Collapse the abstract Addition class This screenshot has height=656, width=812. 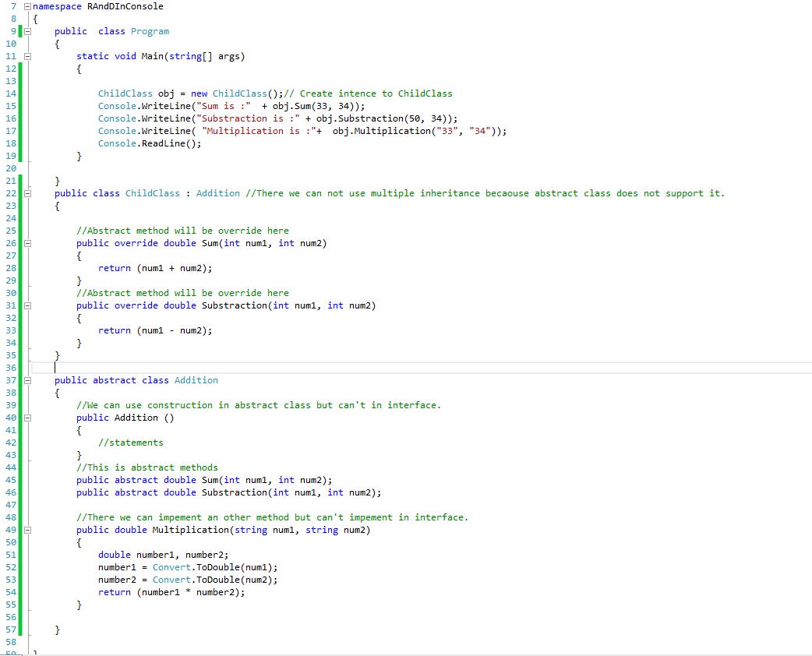tap(26, 380)
